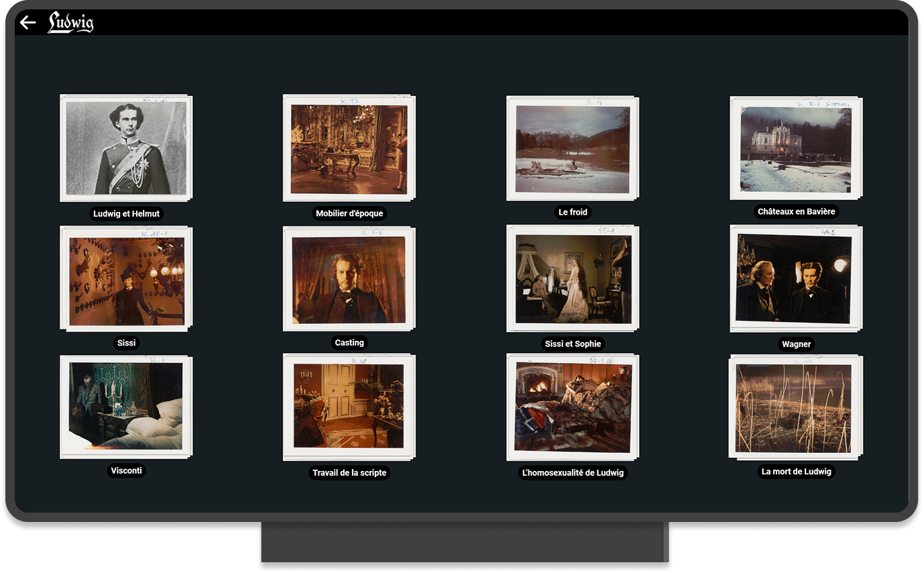Click the "Visconti" caption label

(x=126, y=470)
